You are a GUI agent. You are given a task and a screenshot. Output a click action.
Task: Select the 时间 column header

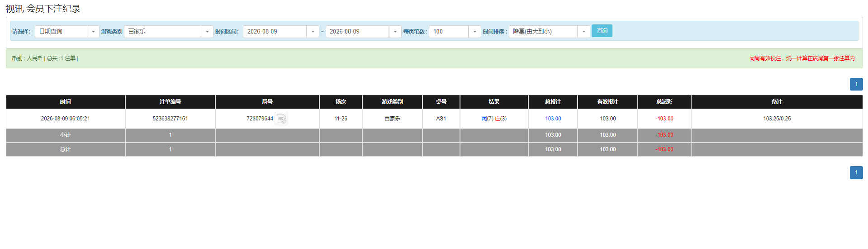(x=66, y=102)
